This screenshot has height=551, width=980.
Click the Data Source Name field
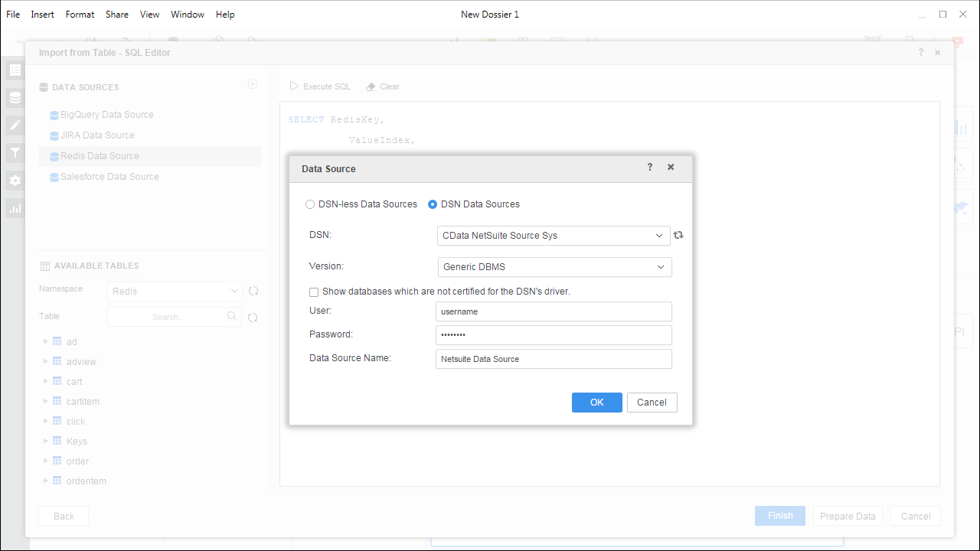pos(554,359)
